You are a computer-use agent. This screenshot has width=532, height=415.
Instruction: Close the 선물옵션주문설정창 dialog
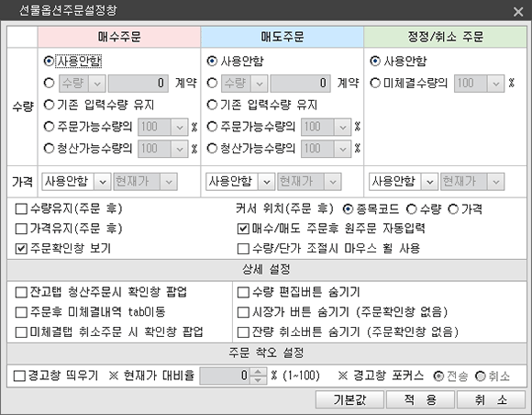point(518,12)
